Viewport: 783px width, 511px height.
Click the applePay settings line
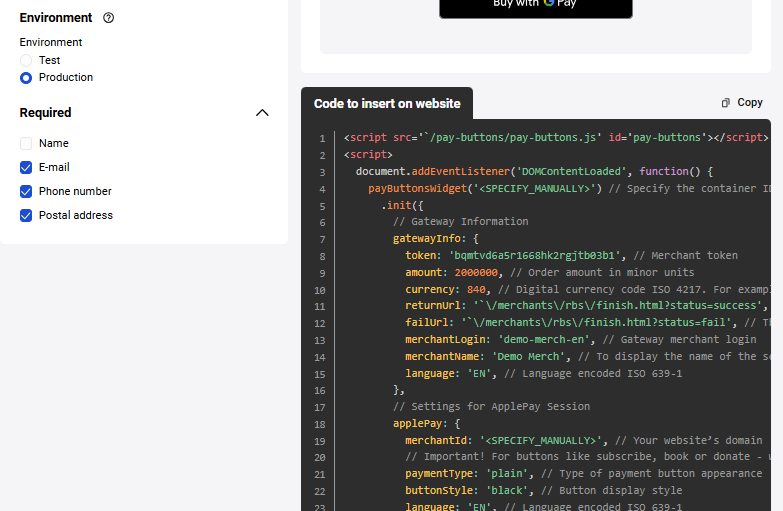(426, 424)
